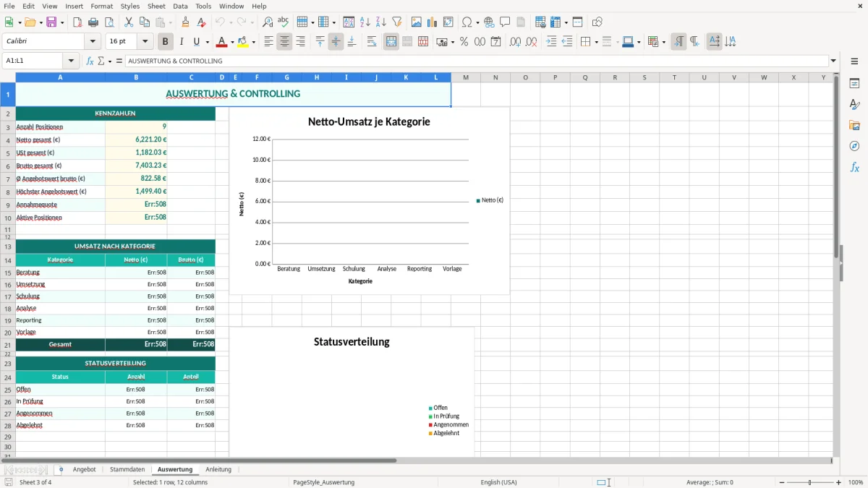868x488 pixels.
Task: Select column header M
Action: point(466,77)
